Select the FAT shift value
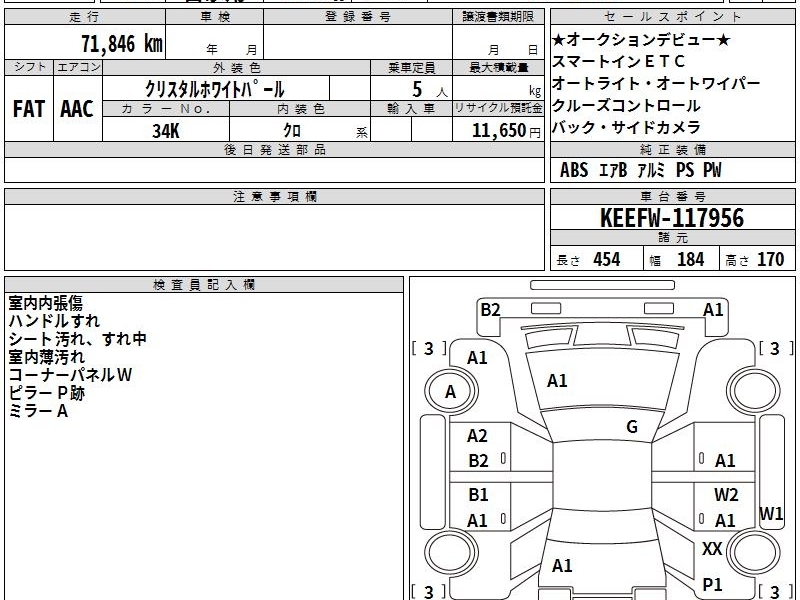The height and width of the screenshot is (600, 800). pos(29,109)
